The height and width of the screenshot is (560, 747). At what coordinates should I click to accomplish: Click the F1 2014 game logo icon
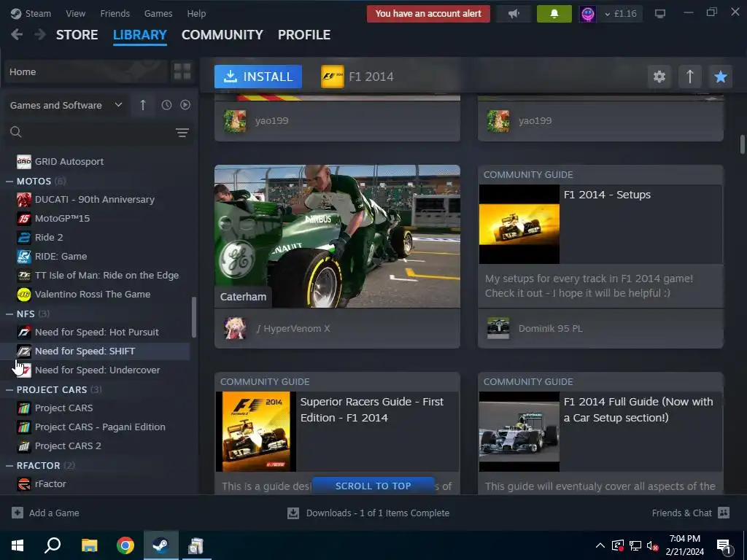coord(333,77)
